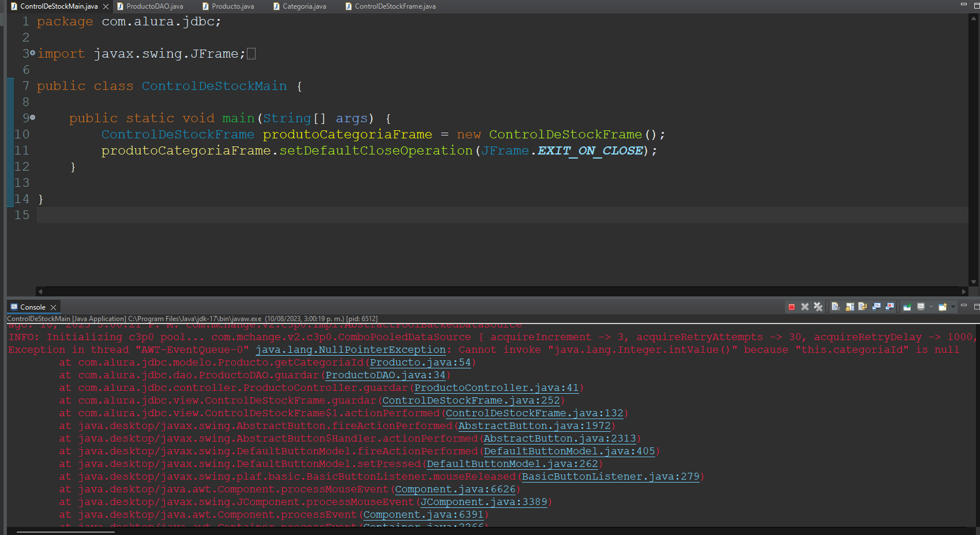Open the ProductoDAO.java:34 stack trace link

385,375
